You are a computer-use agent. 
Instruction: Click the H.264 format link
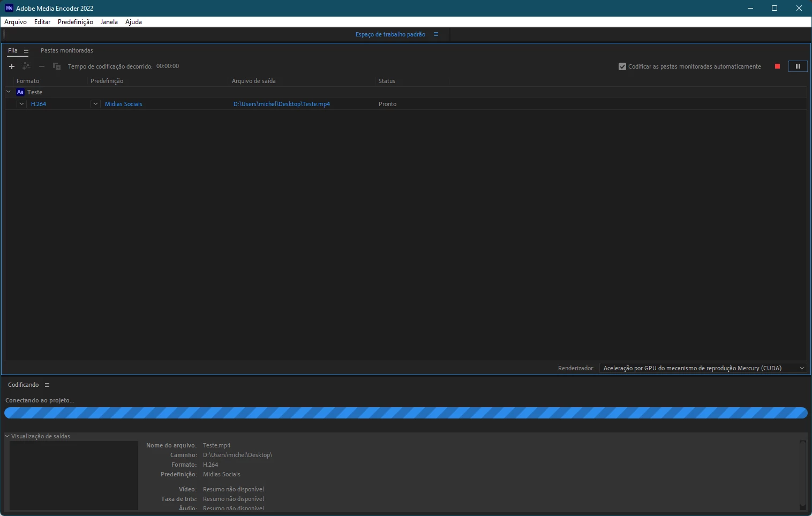pyautogui.click(x=39, y=104)
